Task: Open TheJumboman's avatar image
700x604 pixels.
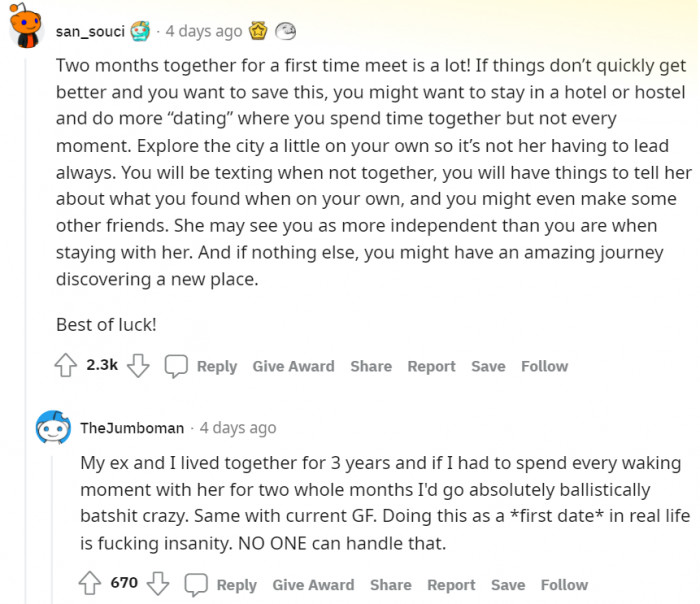Action: click(53, 428)
